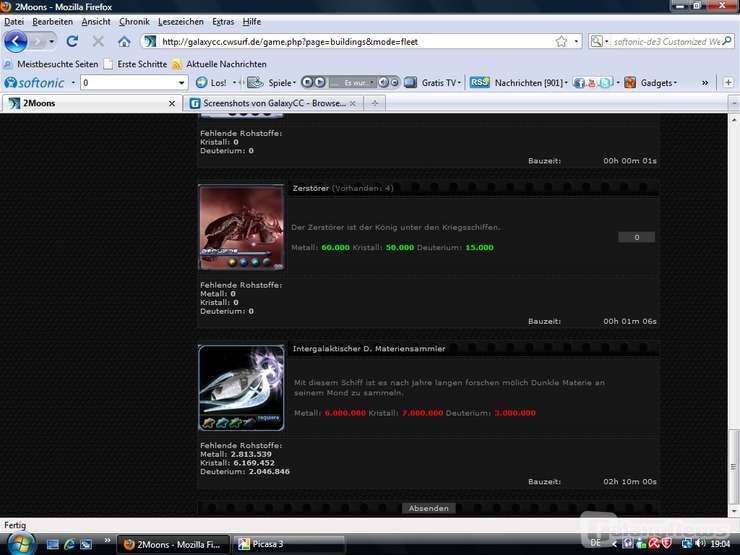Click the softonic toolbar logo

click(x=34, y=83)
